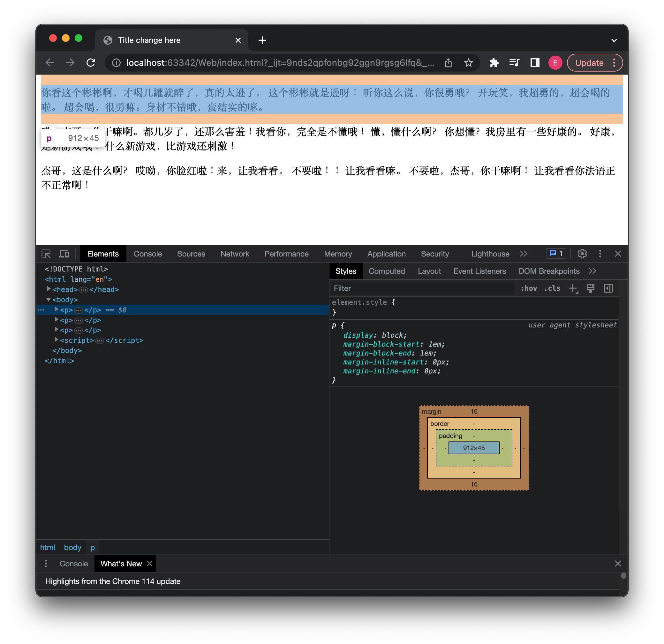Viewport: 664px width, 644px height.
Task: View site information icon in address bar
Action: click(x=116, y=63)
